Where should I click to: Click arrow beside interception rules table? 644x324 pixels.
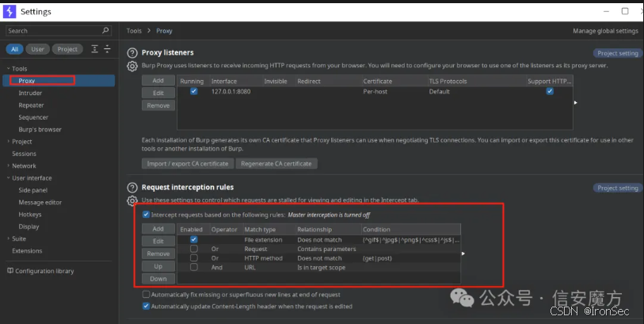(463, 253)
